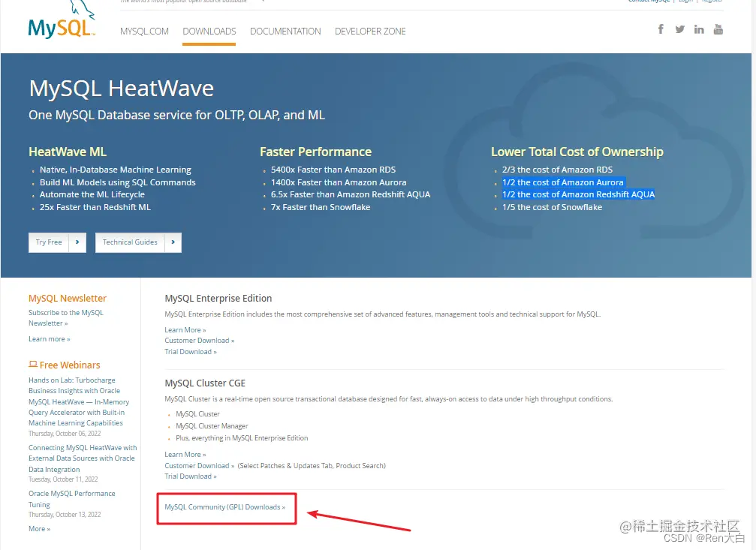Image resolution: width=756 pixels, height=550 pixels.
Task: Click the Try Free button
Action: coord(57,242)
